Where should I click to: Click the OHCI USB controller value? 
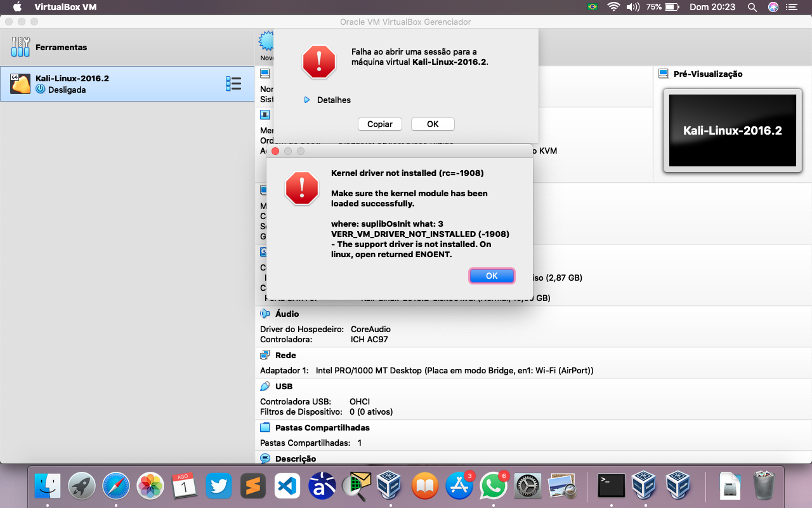[360, 401]
